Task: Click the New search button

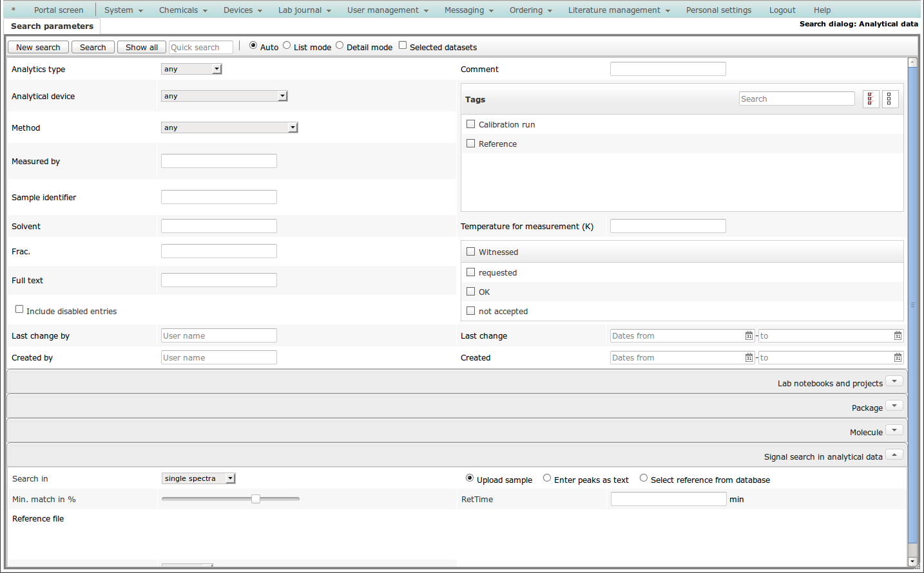Action: pyautogui.click(x=38, y=48)
